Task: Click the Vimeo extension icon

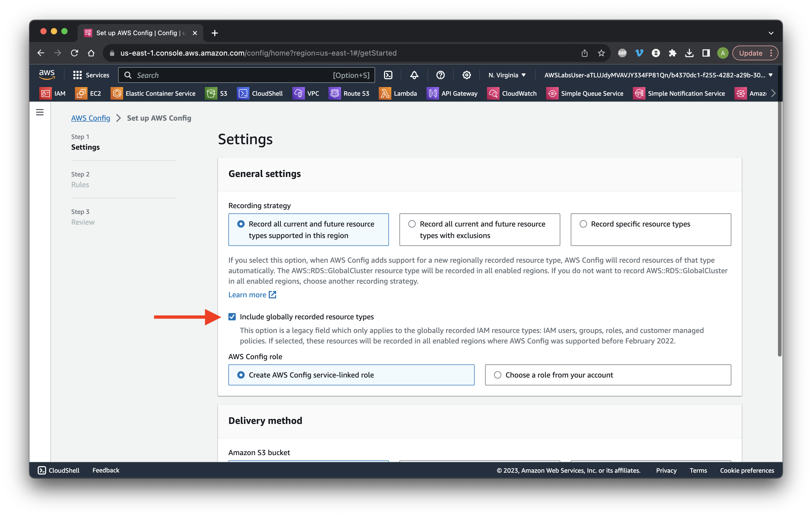Action: [639, 53]
